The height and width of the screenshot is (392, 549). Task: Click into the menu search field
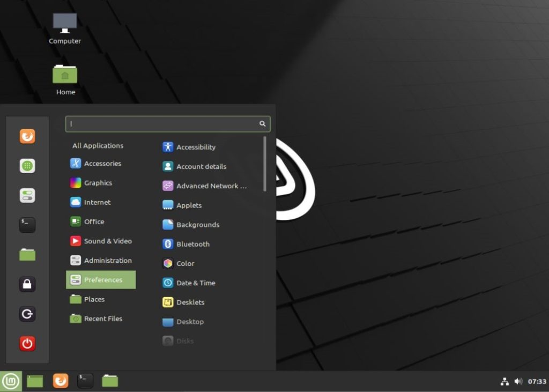click(x=168, y=124)
